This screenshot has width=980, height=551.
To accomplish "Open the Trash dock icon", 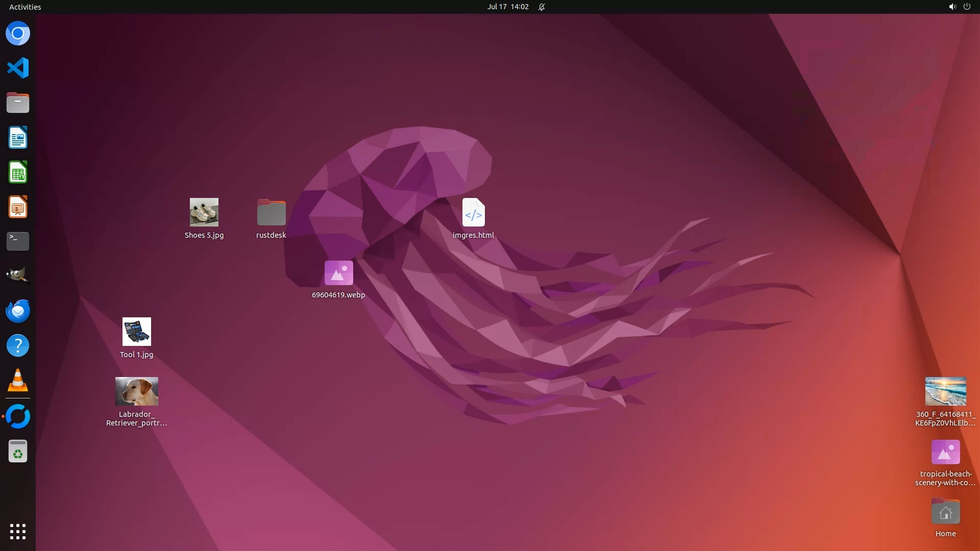I will point(18,452).
